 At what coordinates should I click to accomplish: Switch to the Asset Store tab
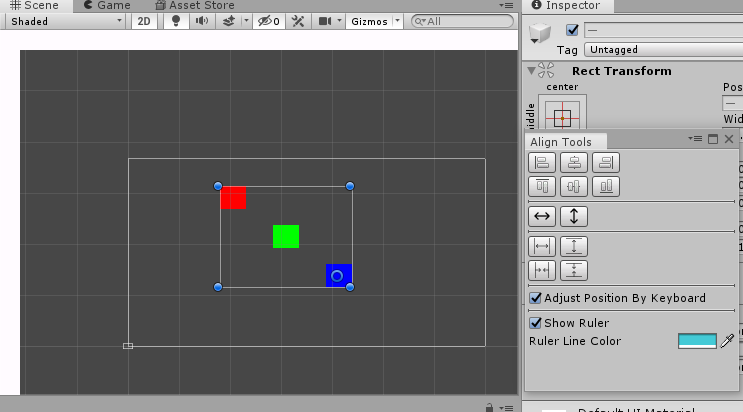(195, 6)
